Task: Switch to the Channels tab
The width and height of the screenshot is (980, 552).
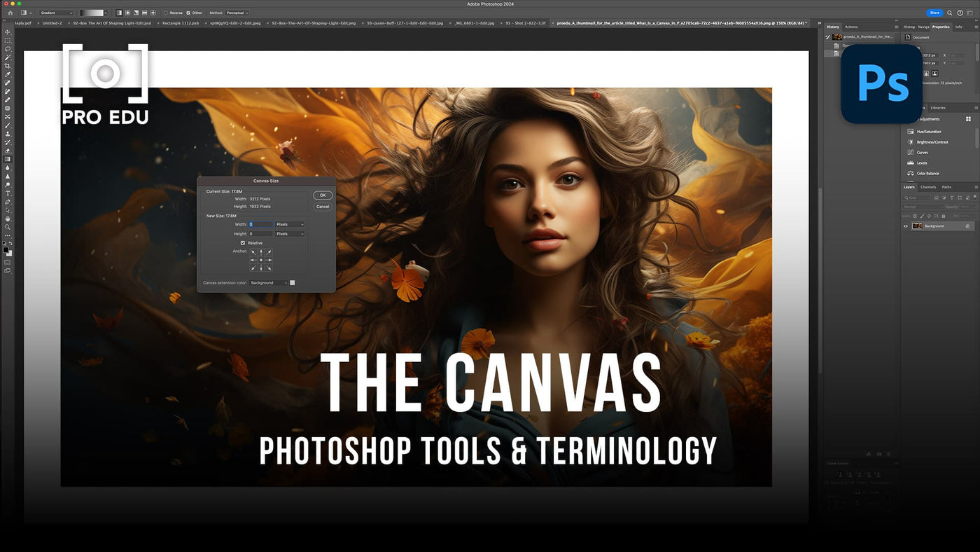Action: point(927,187)
